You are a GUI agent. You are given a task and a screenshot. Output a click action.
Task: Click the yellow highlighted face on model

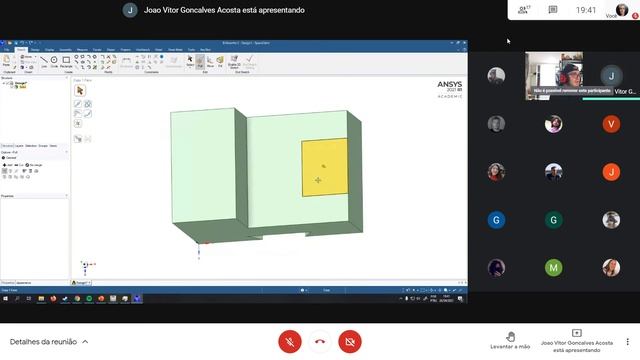[324, 167]
